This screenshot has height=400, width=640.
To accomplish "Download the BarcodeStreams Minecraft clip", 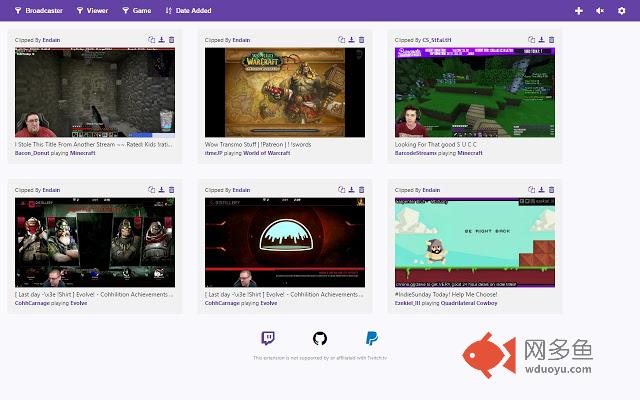I will tap(542, 40).
